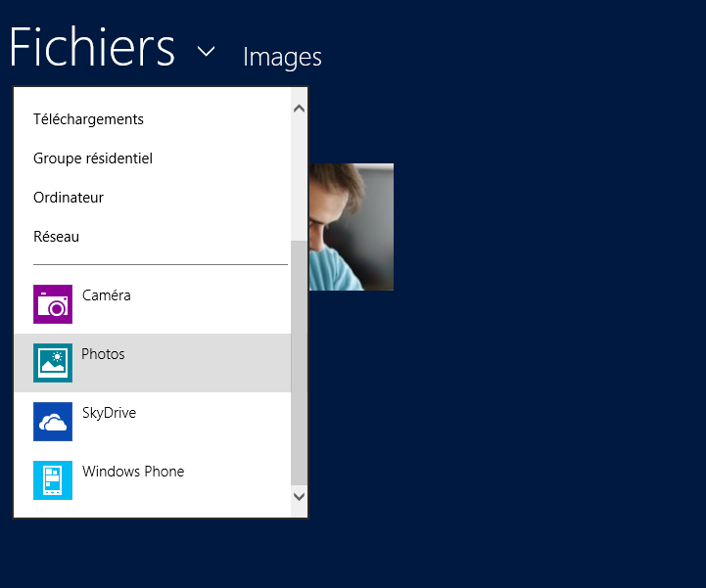This screenshot has width=706, height=588.
Task: Collapse the Fichiers dropdown chevron
Action: tap(206, 51)
